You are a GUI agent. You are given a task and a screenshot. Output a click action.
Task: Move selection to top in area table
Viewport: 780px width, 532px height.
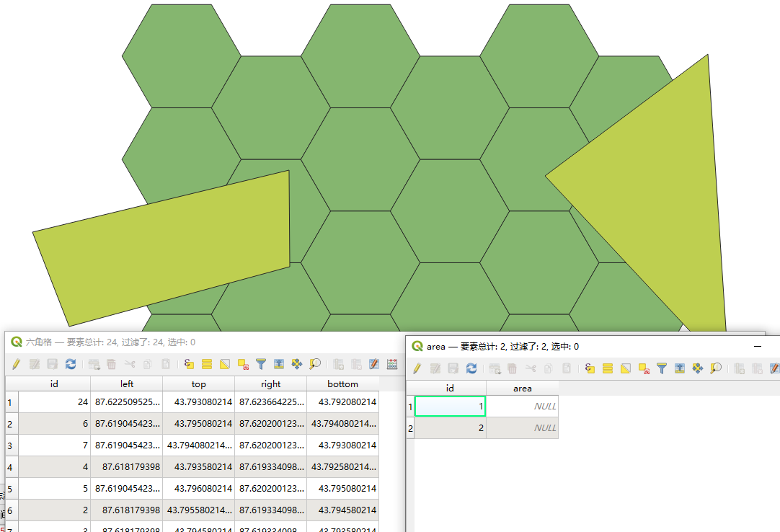tap(680, 368)
